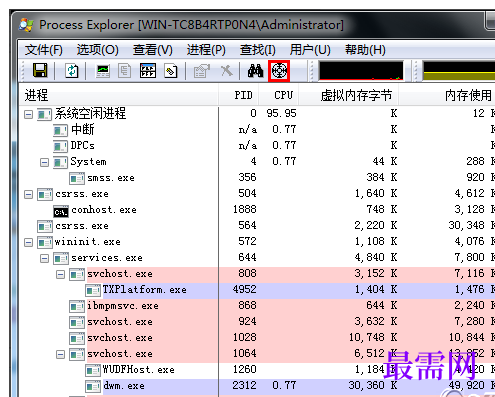Sort by the 进程 column header

(118, 95)
